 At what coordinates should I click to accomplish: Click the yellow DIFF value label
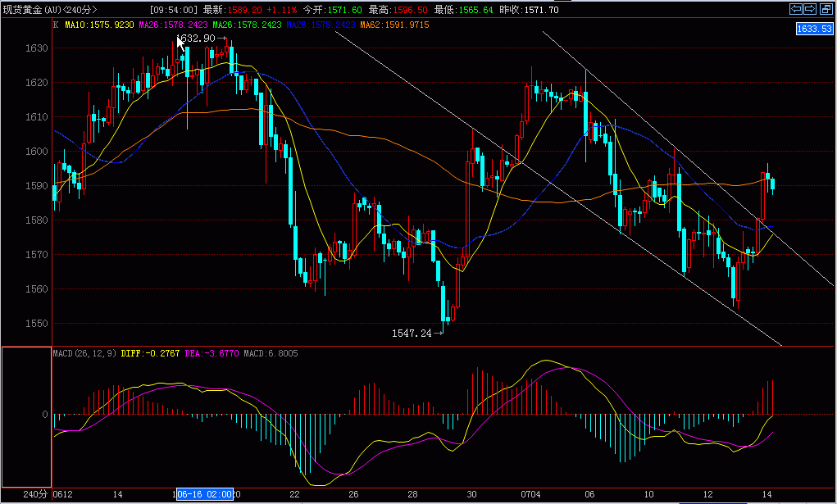pos(150,353)
